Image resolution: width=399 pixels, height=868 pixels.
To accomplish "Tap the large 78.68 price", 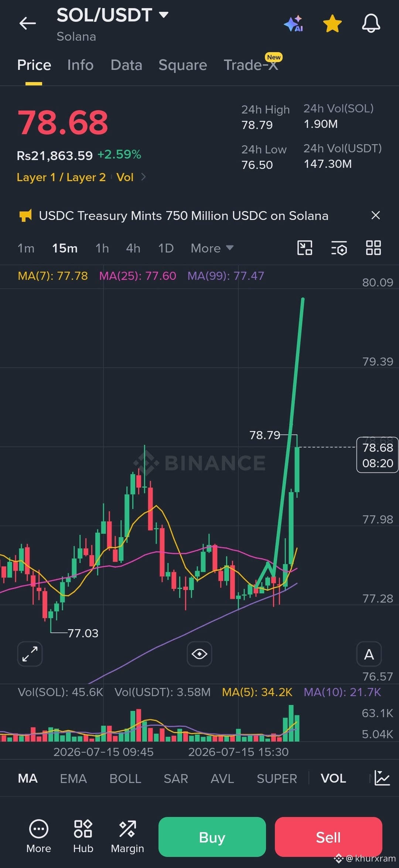I will 63,123.
